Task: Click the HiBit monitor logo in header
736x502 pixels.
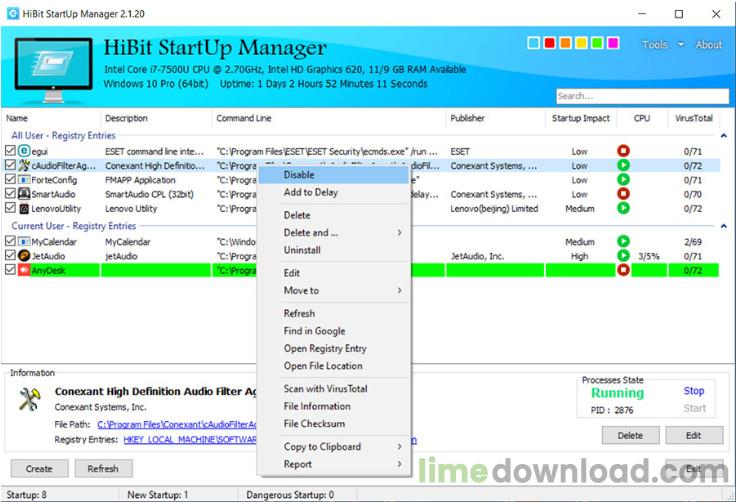Action: click(53, 69)
